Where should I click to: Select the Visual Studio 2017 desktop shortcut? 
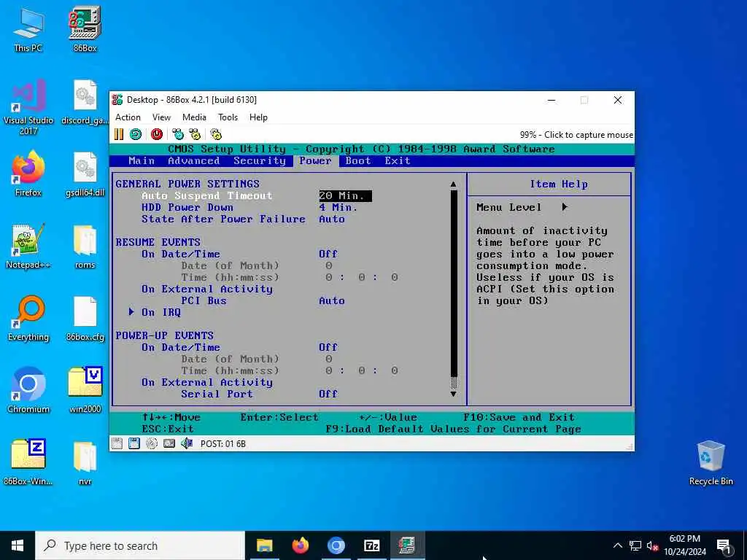pos(28,107)
